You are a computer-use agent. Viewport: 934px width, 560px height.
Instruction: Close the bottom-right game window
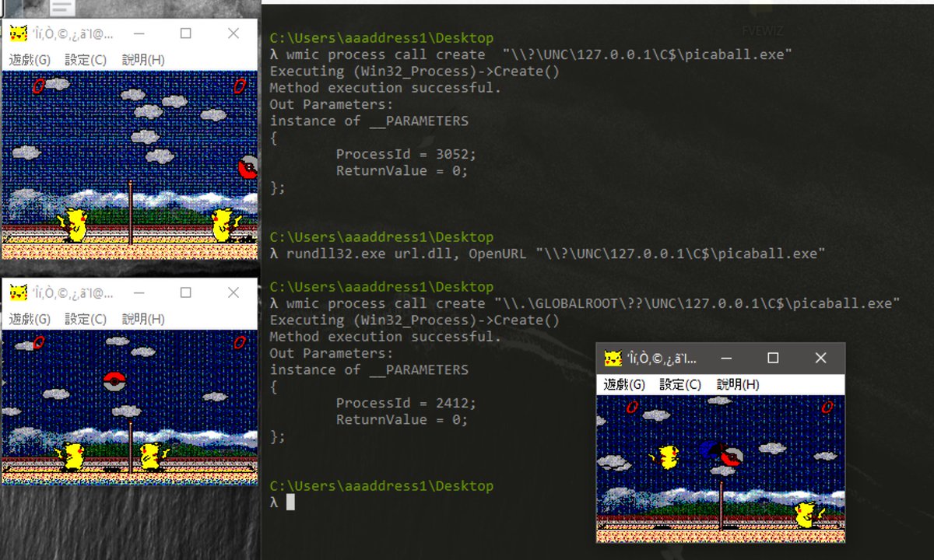(820, 358)
